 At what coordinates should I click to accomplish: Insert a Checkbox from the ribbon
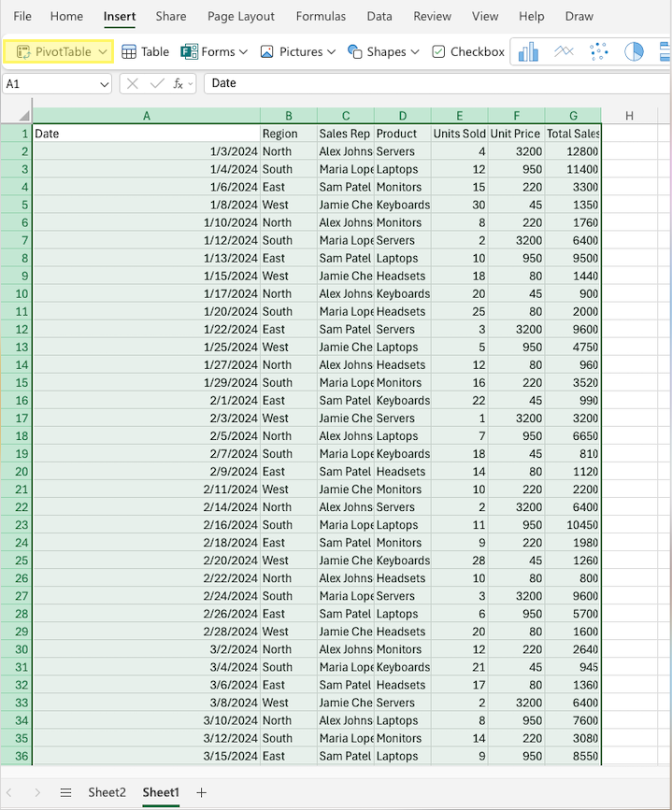click(468, 51)
